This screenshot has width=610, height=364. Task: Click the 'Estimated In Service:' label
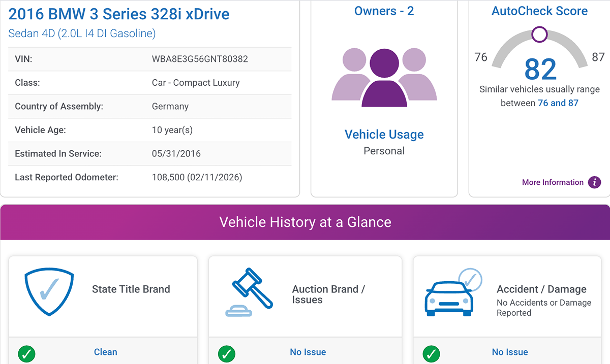[x=58, y=154]
